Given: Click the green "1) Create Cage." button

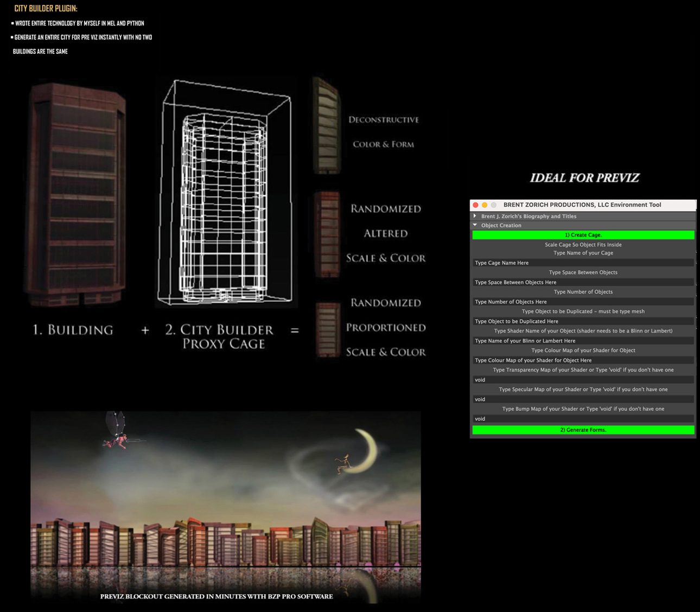Looking at the screenshot, I should point(583,235).
